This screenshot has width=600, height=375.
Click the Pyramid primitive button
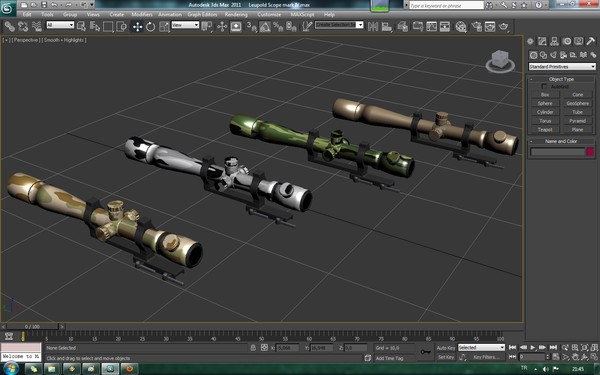pyautogui.click(x=577, y=121)
